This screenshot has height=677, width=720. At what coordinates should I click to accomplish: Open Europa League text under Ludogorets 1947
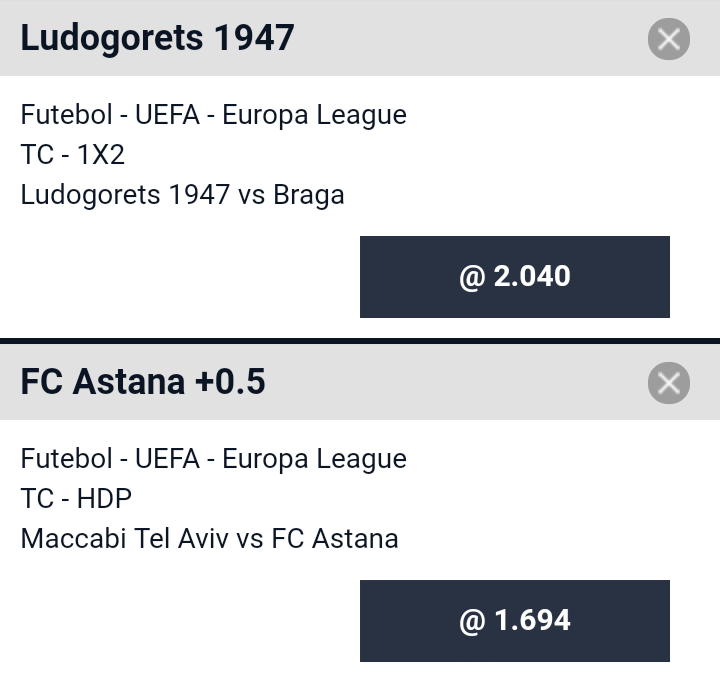tap(315, 115)
